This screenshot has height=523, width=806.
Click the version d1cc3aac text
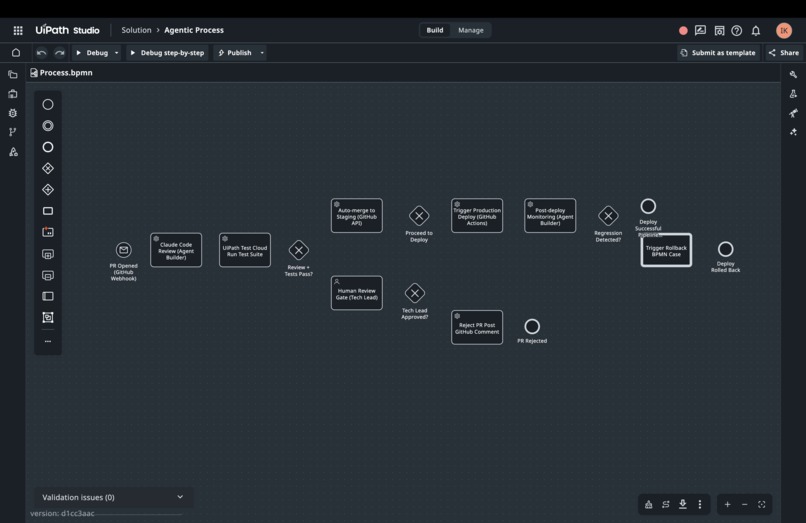62,513
